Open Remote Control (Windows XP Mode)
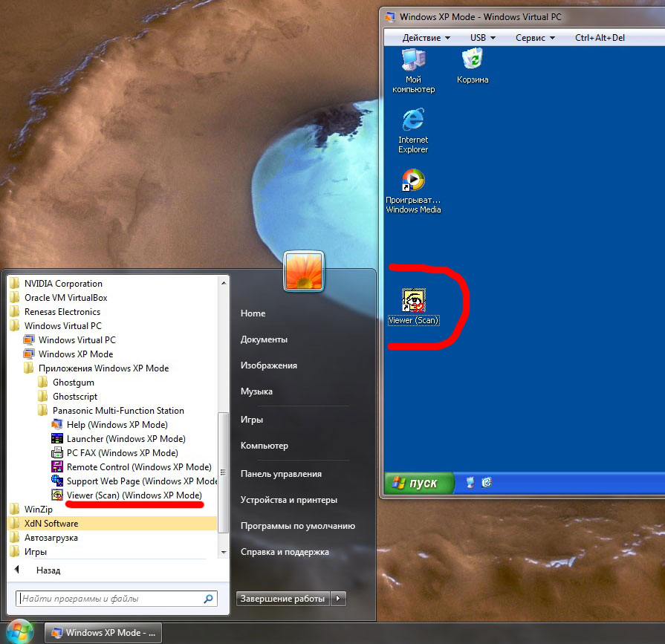 tap(138, 467)
